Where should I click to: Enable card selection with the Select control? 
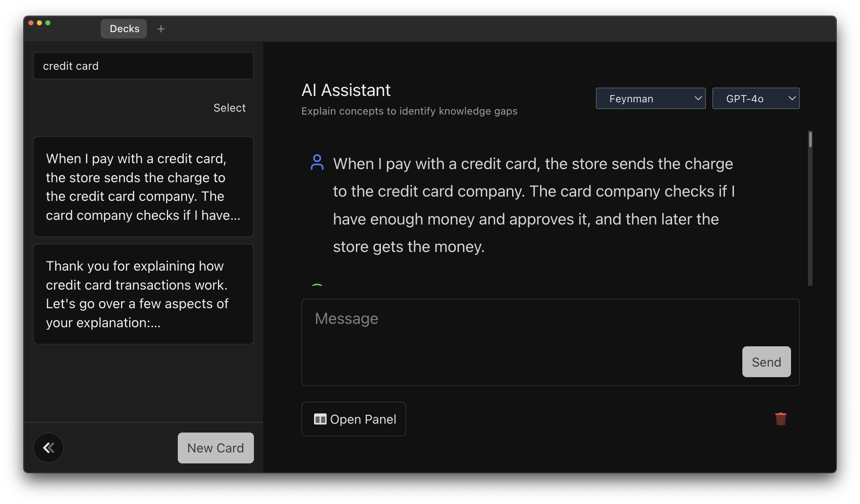(229, 108)
